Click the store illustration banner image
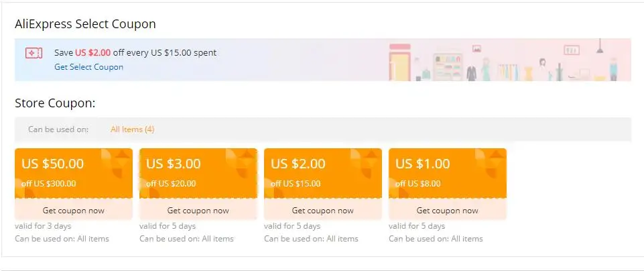The width and height of the screenshot is (644, 271). tap(509, 60)
